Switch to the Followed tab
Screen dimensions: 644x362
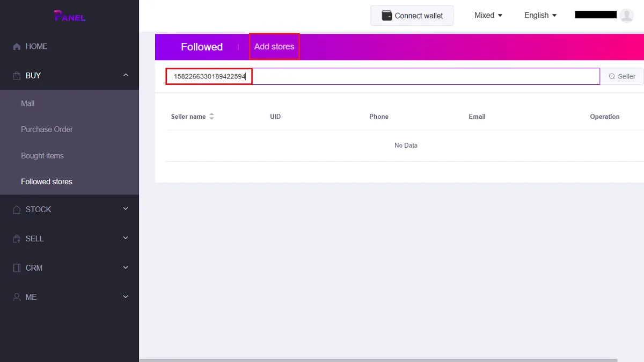point(202,47)
